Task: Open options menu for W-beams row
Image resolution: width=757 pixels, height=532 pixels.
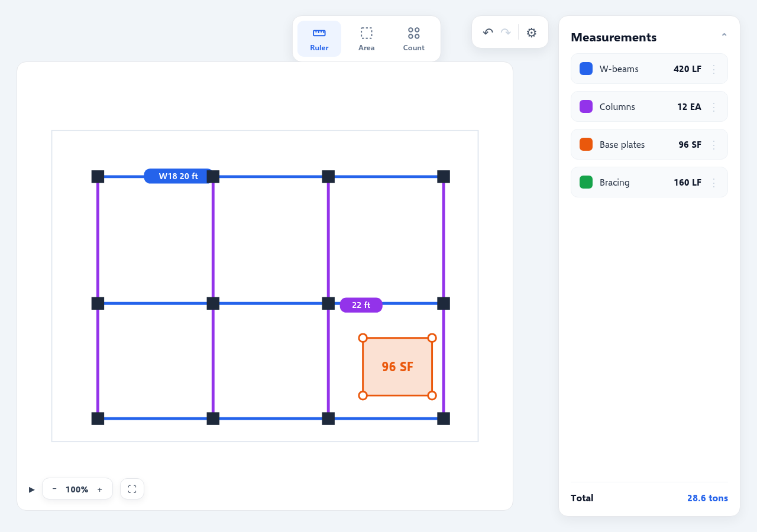Action: click(x=714, y=69)
